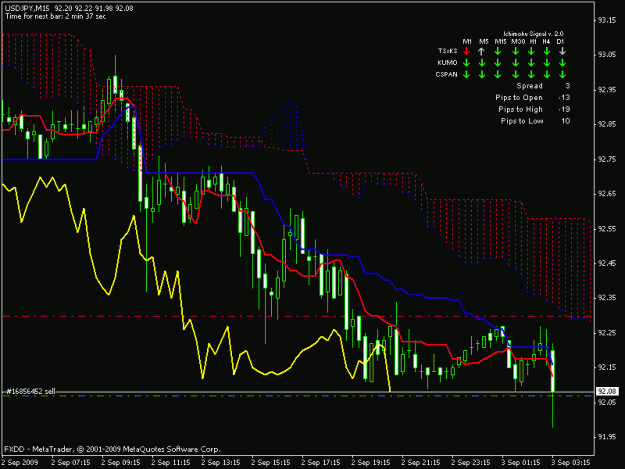Click the white TSxKS arrow under D1
The image size is (625, 469).
pyautogui.click(x=562, y=51)
